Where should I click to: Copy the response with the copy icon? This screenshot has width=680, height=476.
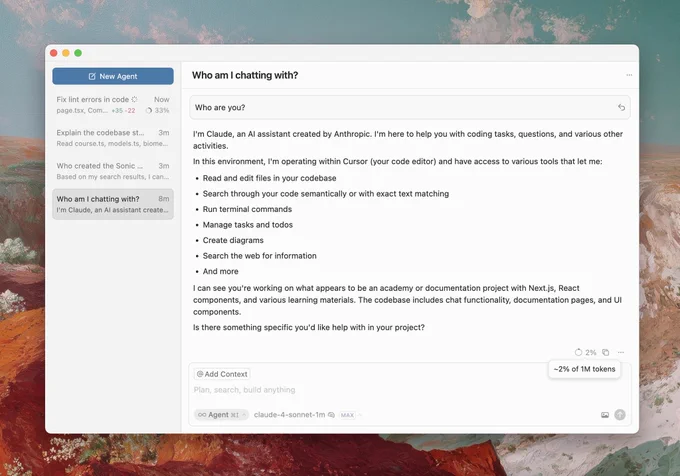coord(605,352)
